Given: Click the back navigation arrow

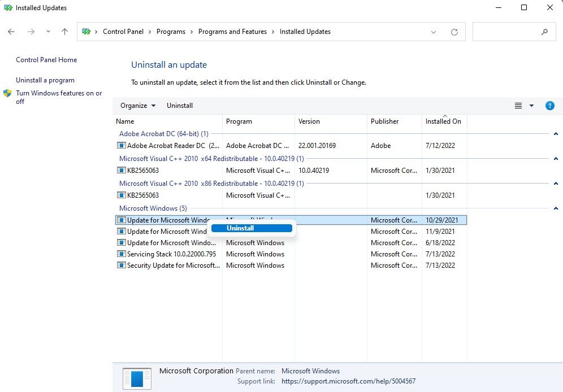Looking at the screenshot, I should (x=11, y=32).
